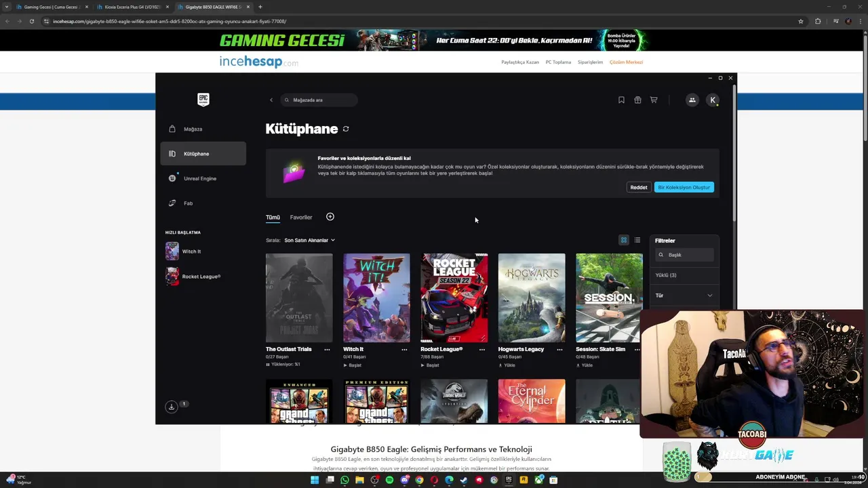Viewport: 868px width, 488px height.
Task: Dismiss the banner with Reddet
Action: pyautogui.click(x=639, y=187)
